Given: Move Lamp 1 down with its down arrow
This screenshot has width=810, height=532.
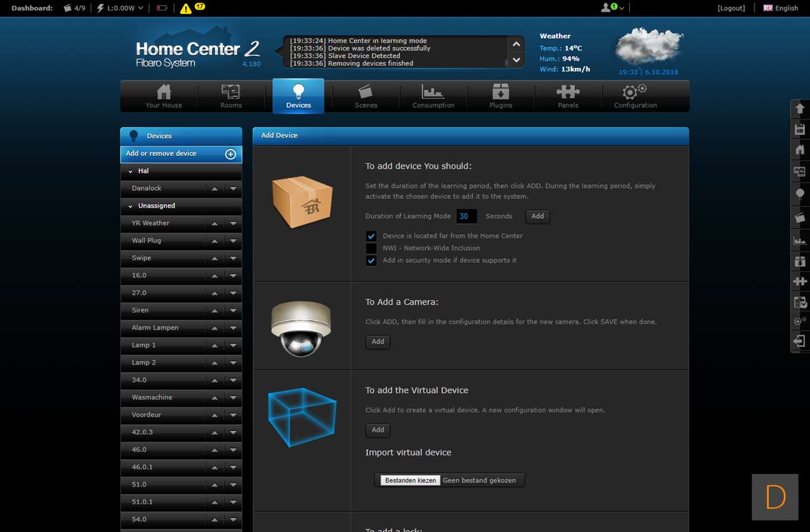Looking at the screenshot, I should tap(233, 345).
